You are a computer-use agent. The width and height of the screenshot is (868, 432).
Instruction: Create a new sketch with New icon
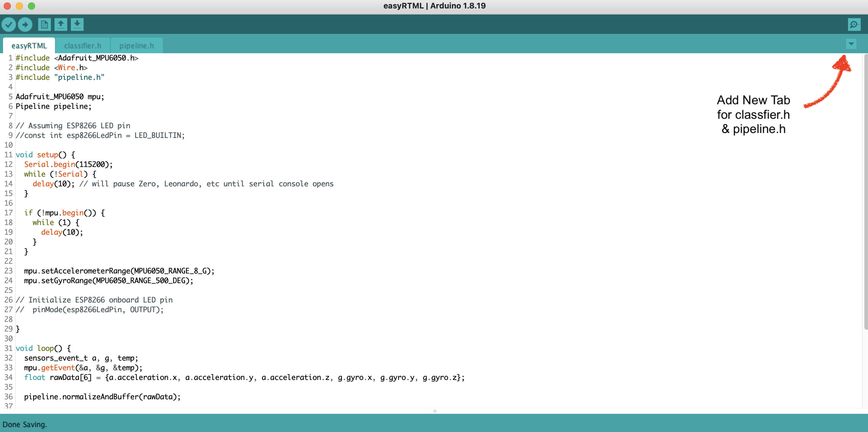pyautogui.click(x=44, y=25)
